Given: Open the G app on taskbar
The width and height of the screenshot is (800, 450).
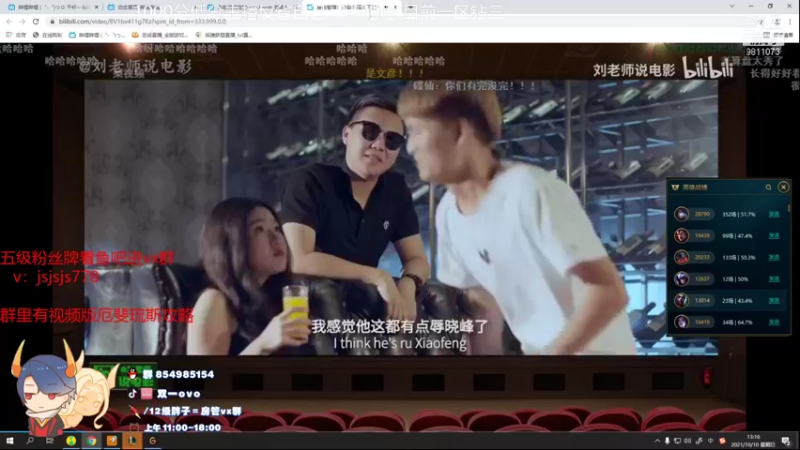Looking at the screenshot, I should click(153, 441).
